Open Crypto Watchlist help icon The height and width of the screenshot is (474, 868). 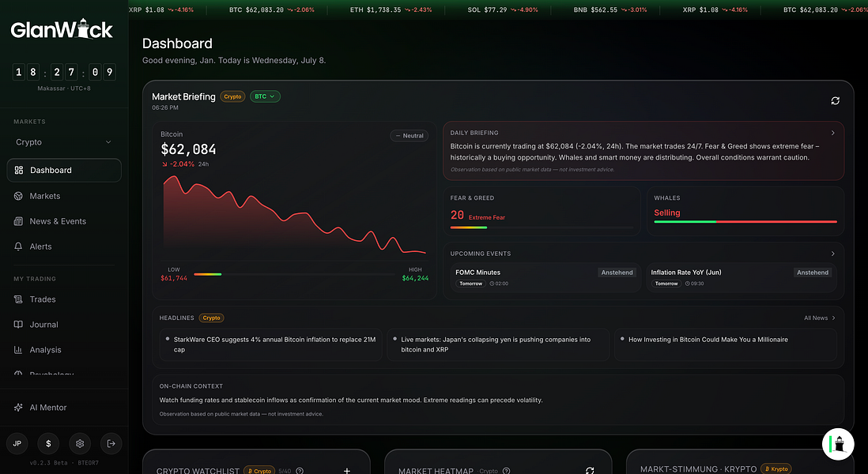300,471
